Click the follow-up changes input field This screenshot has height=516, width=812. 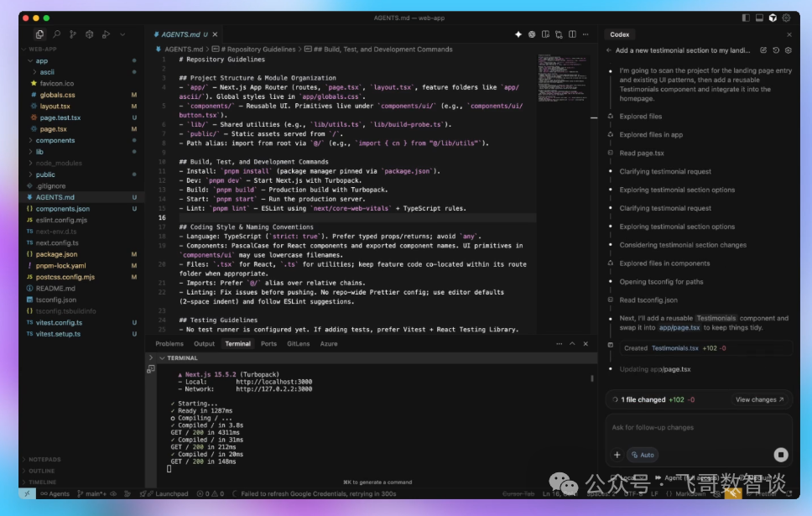699,428
